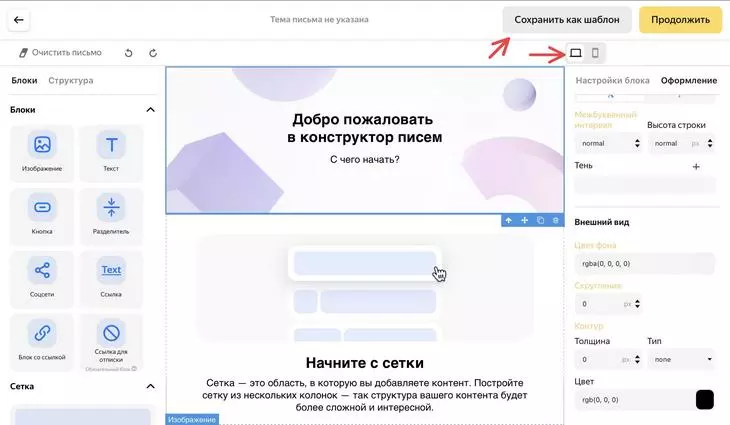Open the Структура tab

click(71, 81)
